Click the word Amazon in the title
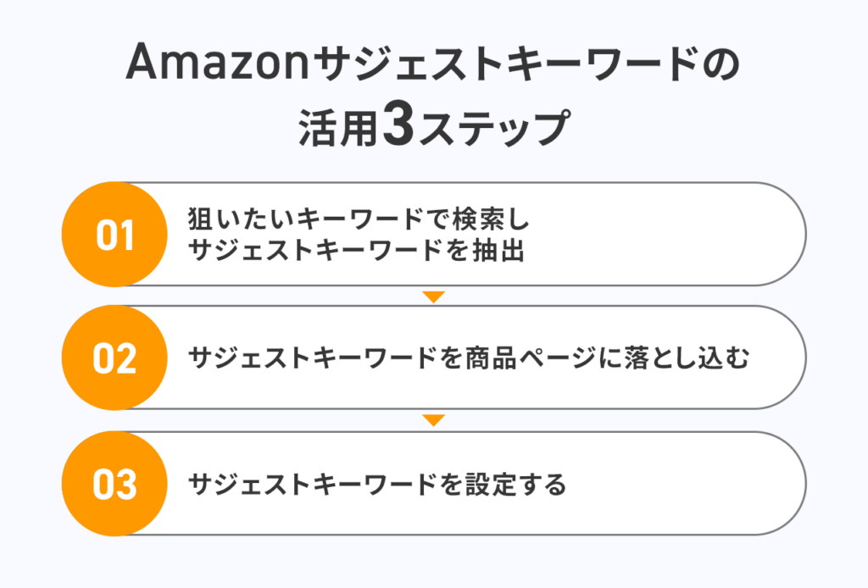The image size is (868, 588). coord(217,63)
